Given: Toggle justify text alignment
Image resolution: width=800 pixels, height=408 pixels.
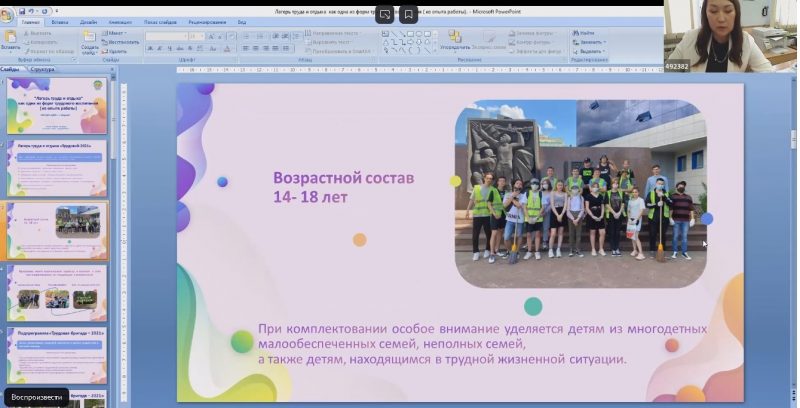Looking at the screenshot, I should [276, 48].
